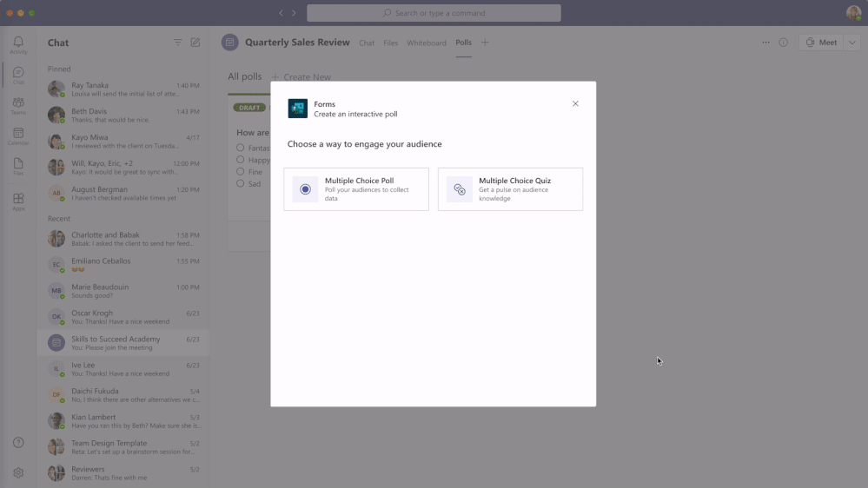Open the Will, Kayo, Eric, +2 chat
Image resolution: width=868 pixels, height=488 pixels.
[123, 167]
